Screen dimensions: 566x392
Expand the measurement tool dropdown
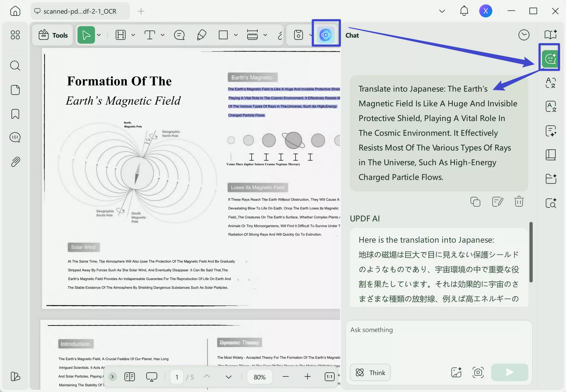(x=266, y=35)
